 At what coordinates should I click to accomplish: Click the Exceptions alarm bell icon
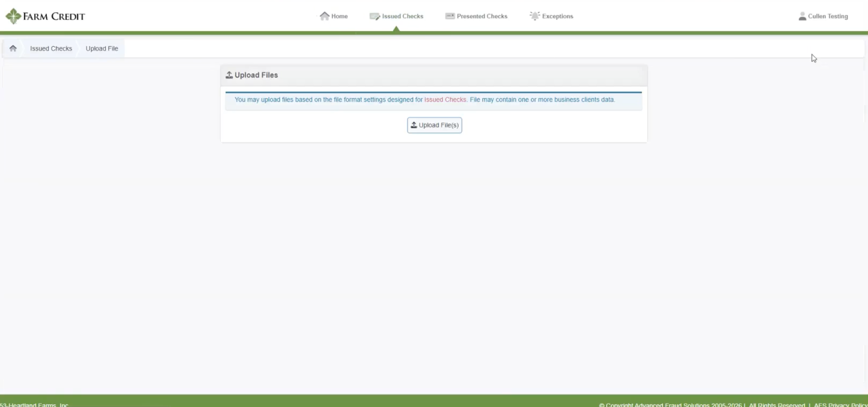(534, 16)
